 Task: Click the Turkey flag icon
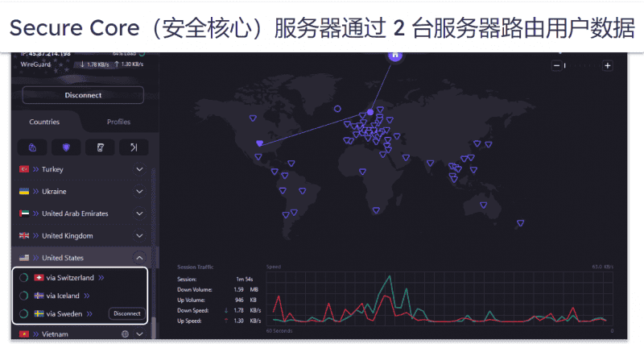pyautogui.click(x=24, y=169)
